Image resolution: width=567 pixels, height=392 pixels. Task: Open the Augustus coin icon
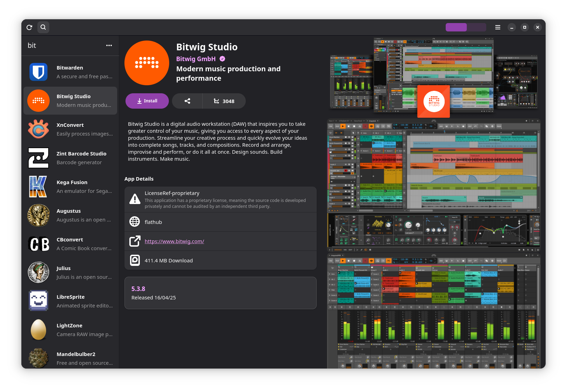coord(38,215)
